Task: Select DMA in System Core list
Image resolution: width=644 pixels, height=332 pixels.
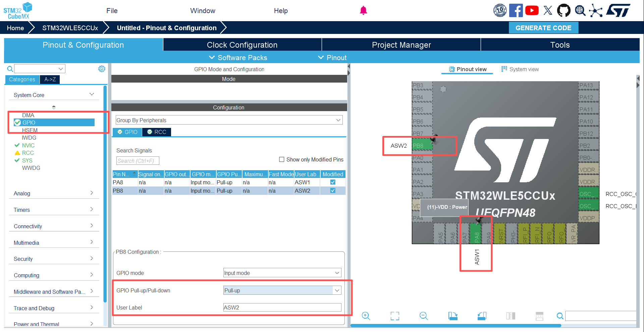Action: pyautogui.click(x=28, y=115)
